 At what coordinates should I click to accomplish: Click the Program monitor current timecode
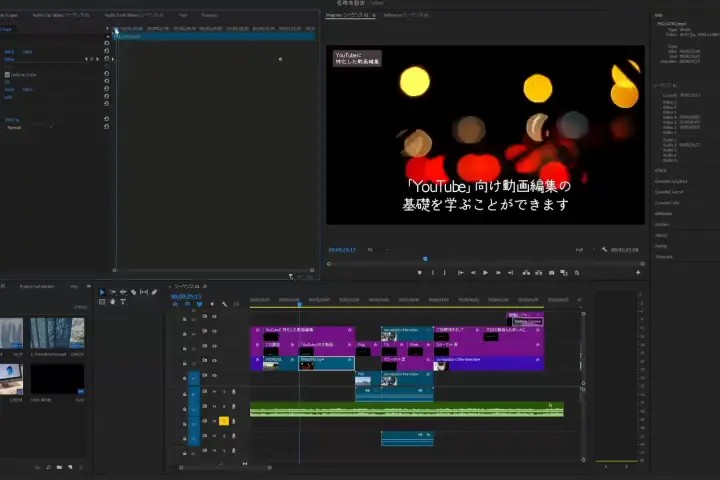pos(342,250)
